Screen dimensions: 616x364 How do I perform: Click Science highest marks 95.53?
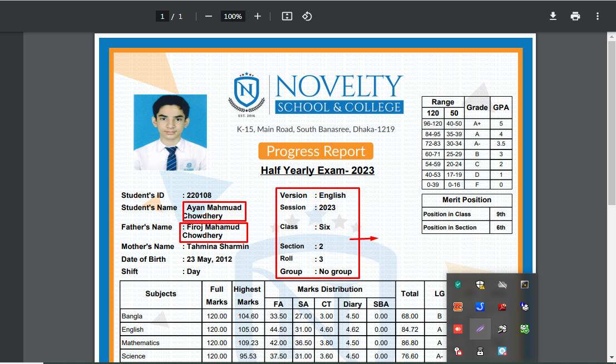click(x=248, y=356)
